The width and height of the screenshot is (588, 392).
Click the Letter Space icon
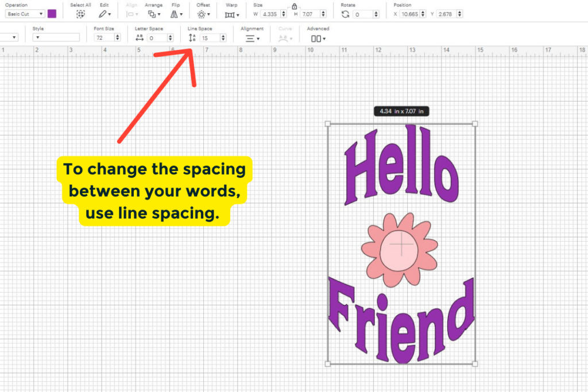[141, 38]
